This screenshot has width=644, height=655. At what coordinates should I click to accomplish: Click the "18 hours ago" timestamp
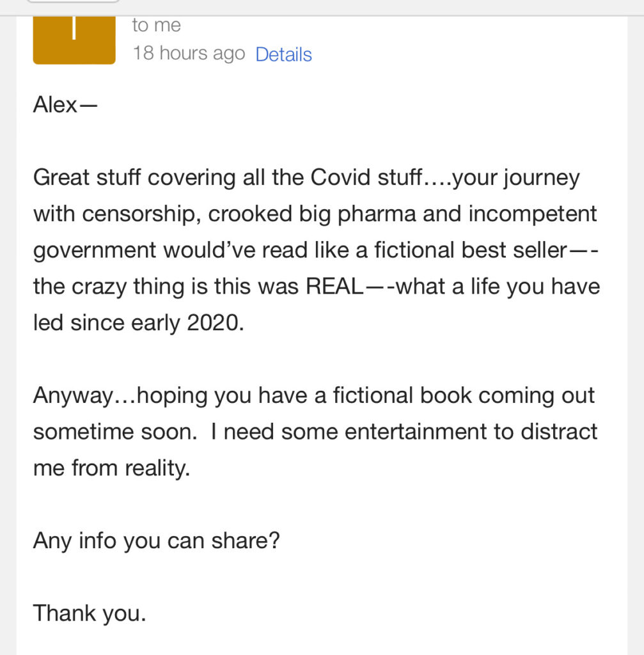click(189, 53)
